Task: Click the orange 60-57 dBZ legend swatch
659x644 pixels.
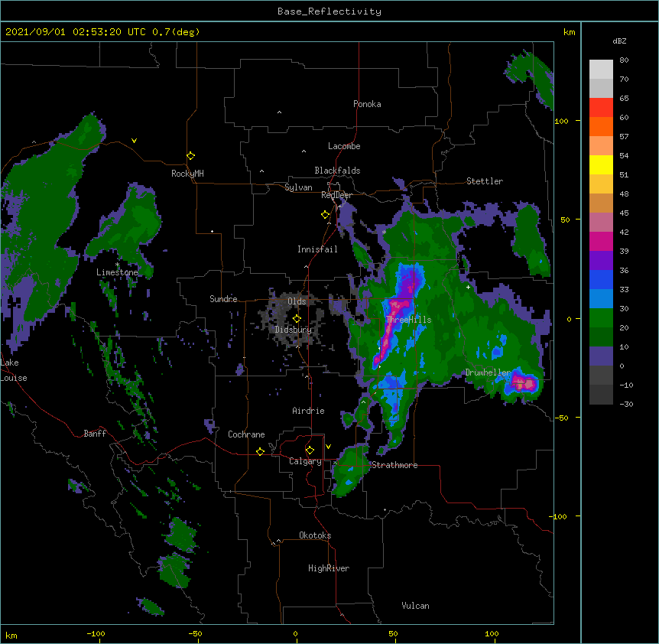Action: click(x=601, y=126)
